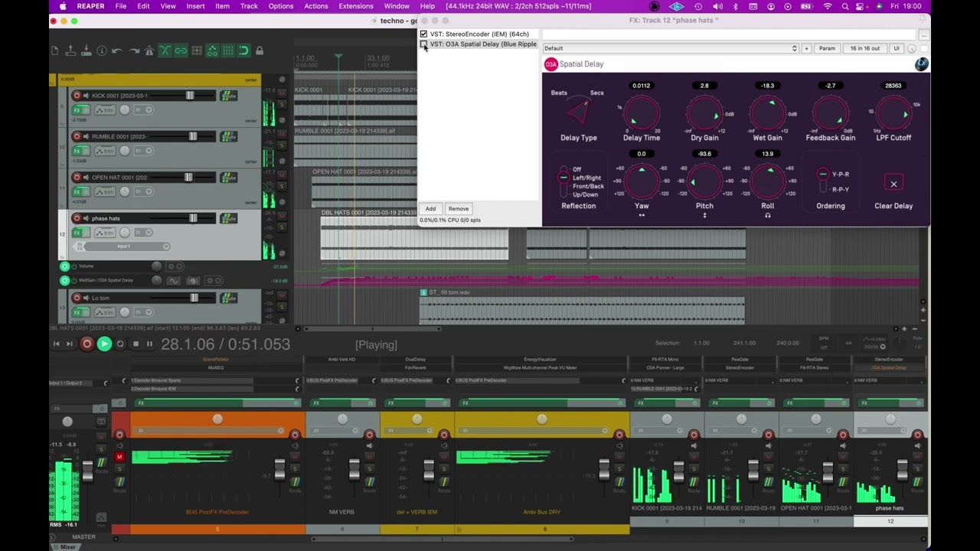The width and height of the screenshot is (980, 551).
Task: Click the Wet Gain knob
Action: point(767,113)
